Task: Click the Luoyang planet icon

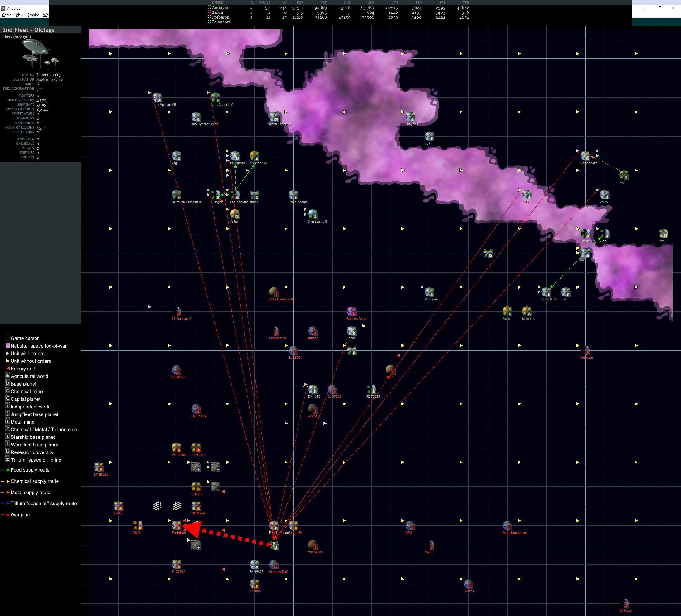Action: 410,117
